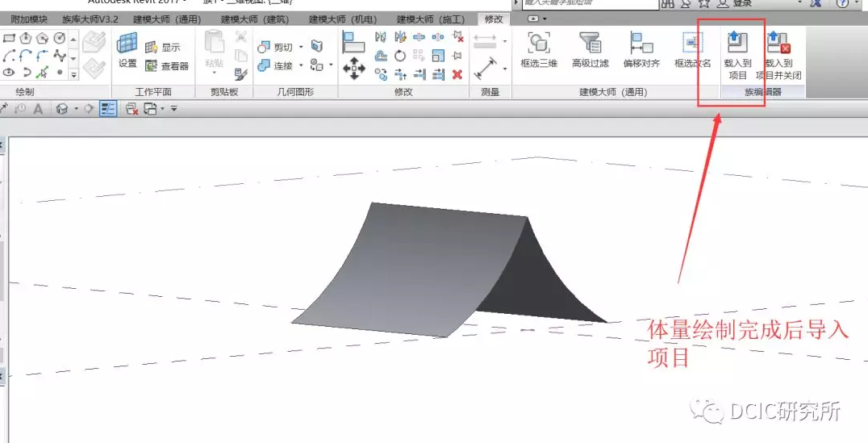868x443 pixels.
Task: Select the rectangle draw tool
Action: pyautogui.click(x=9, y=38)
